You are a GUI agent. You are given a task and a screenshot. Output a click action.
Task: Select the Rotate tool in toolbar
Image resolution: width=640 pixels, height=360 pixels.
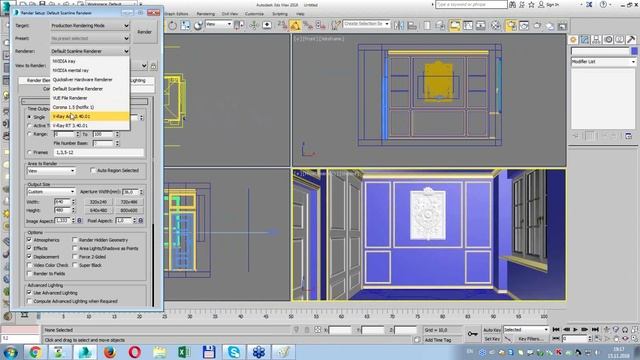[172, 25]
